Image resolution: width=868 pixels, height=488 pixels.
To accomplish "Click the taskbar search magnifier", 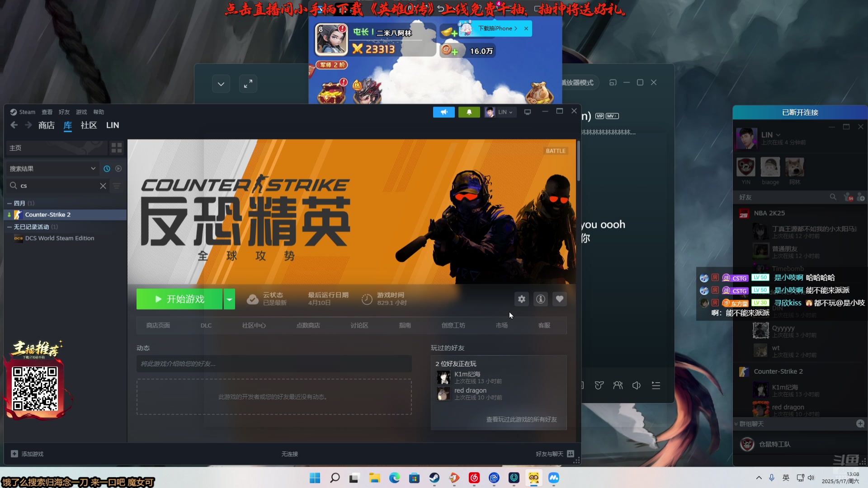I will coord(335,478).
